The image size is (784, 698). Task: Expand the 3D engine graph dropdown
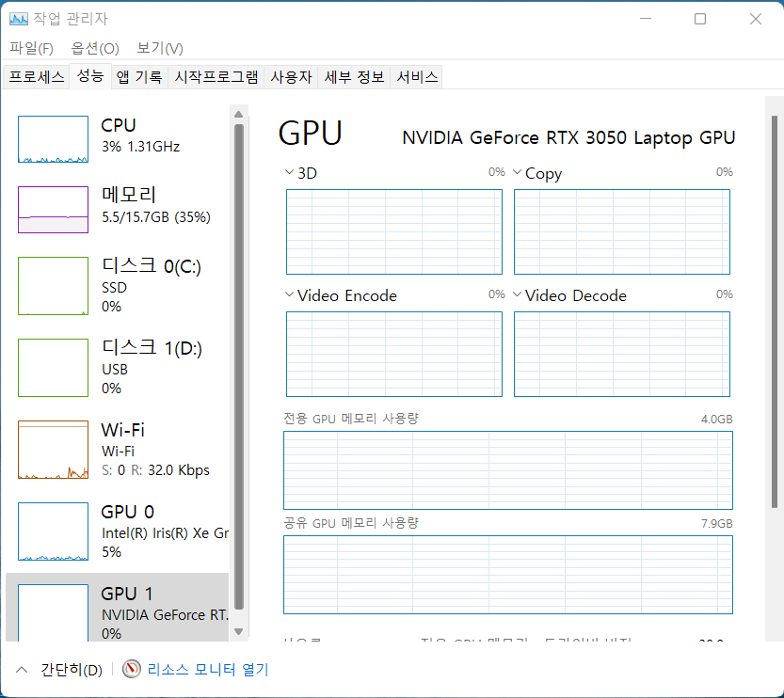(x=289, y=173)
